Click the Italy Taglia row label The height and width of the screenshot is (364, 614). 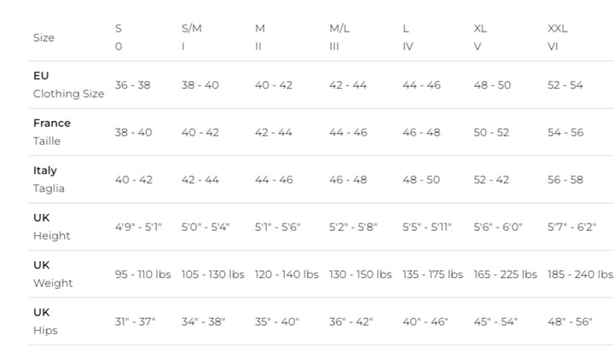point(49,179)
